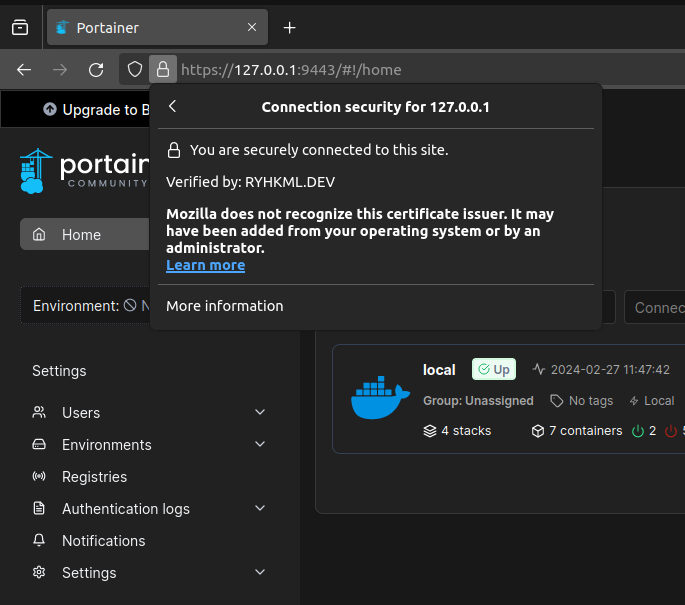Close the Portainer tab
Image resolution: width=685 pixels, height=605 pixels.
coord(252,28)
